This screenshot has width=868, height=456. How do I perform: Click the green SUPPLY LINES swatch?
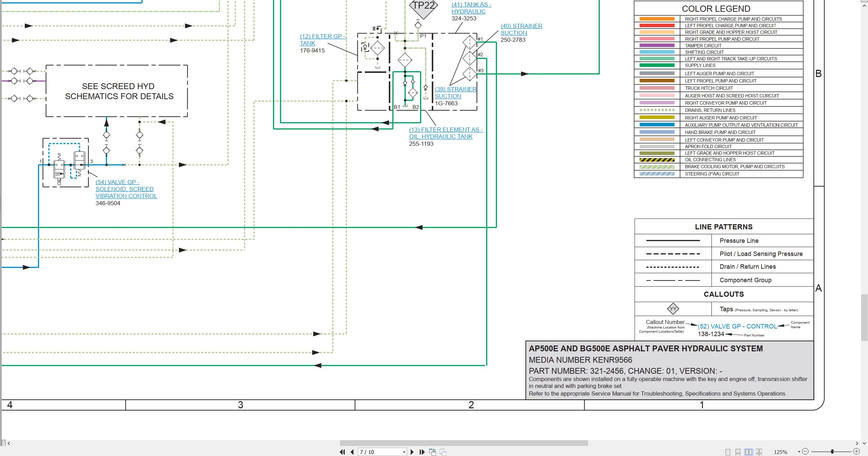(657, 65)
